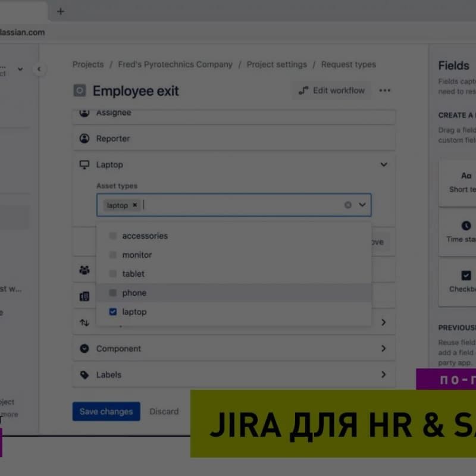Click the organization building field icon
Screen dimensions: 476x476
pos(84,296)
